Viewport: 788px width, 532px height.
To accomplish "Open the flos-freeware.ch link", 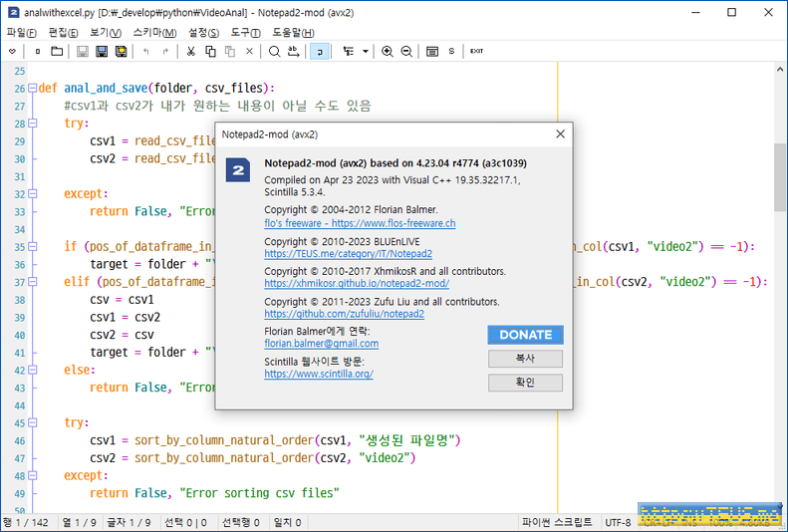I will pyautogui.click(x=360, y=223).
